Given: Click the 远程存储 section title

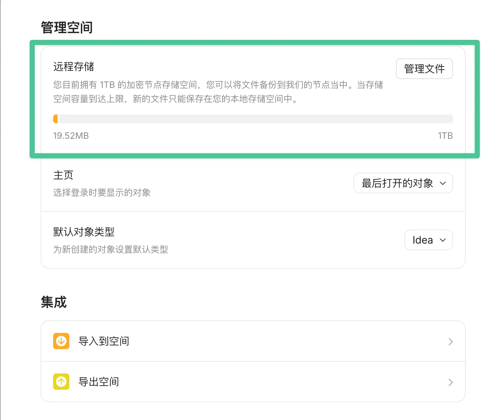Looking at the screenshot, I should click(x=74, y=66).
